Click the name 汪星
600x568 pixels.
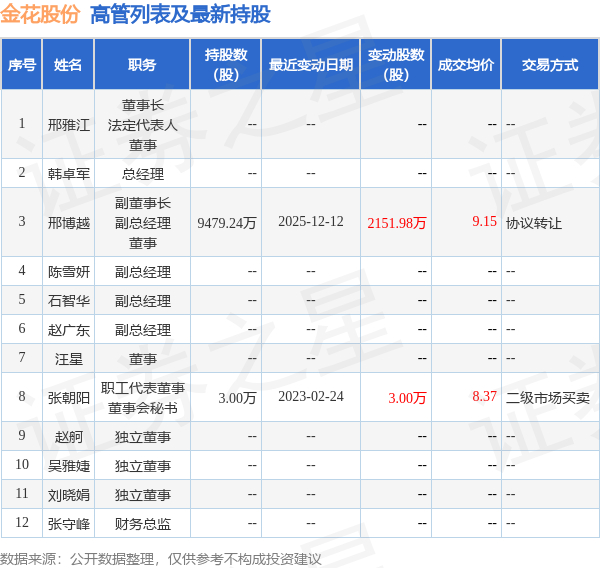pyautogui.click(x=68, y=359)
